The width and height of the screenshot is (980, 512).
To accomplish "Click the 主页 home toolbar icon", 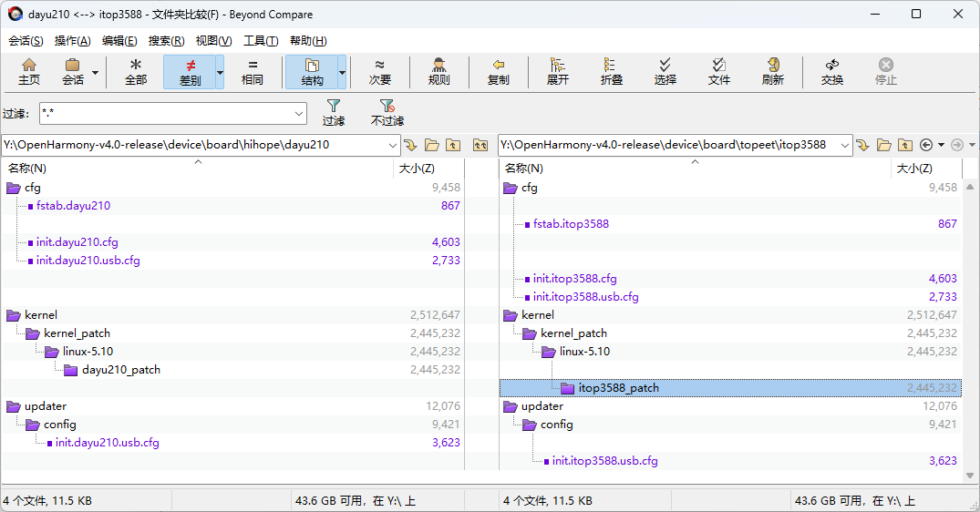I will (x=29, y=72).
